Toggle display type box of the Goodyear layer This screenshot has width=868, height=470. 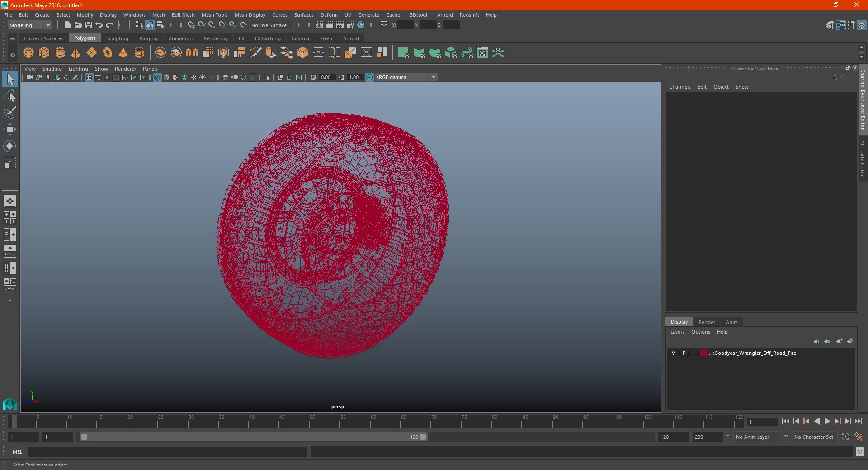pyautogui.click(x=694, y=353)
